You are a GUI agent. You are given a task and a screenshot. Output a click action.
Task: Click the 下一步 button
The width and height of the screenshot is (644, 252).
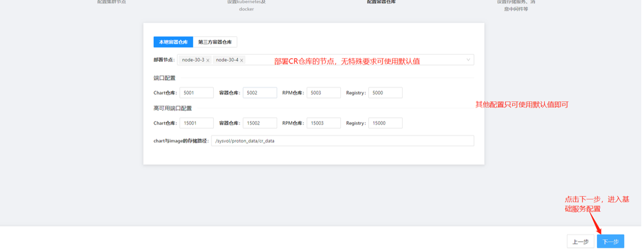(x=611, y=241)
